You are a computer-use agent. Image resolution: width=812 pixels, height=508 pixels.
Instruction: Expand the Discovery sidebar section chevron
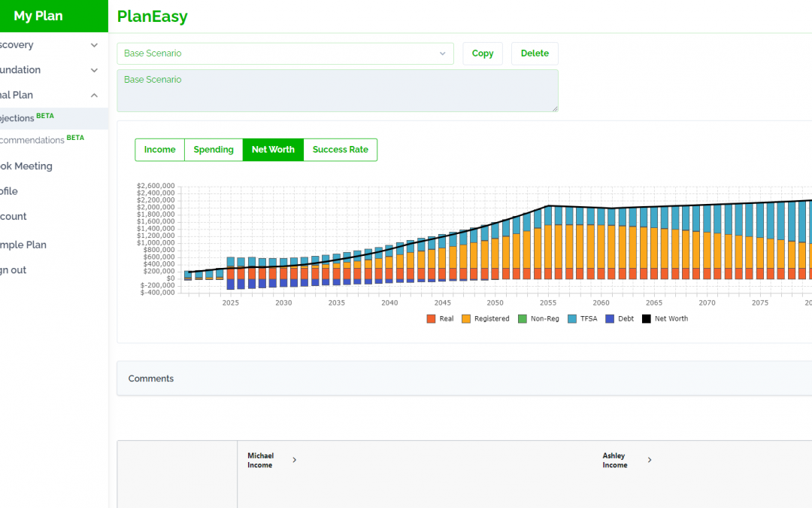click(x=94, y=45)
